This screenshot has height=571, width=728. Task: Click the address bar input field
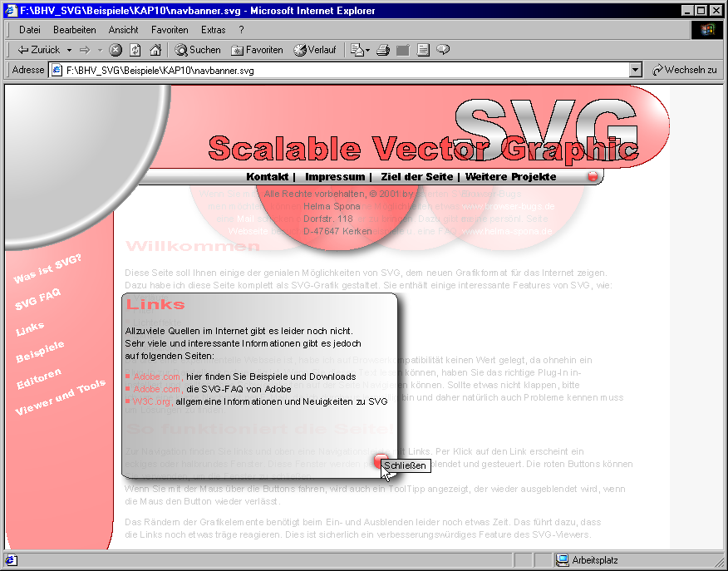coord(346,71)
